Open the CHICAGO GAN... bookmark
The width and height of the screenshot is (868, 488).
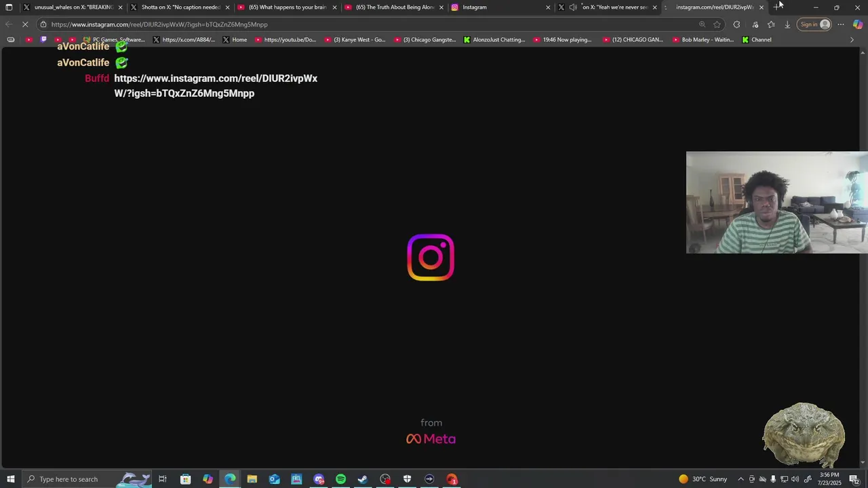click(633, 40)
